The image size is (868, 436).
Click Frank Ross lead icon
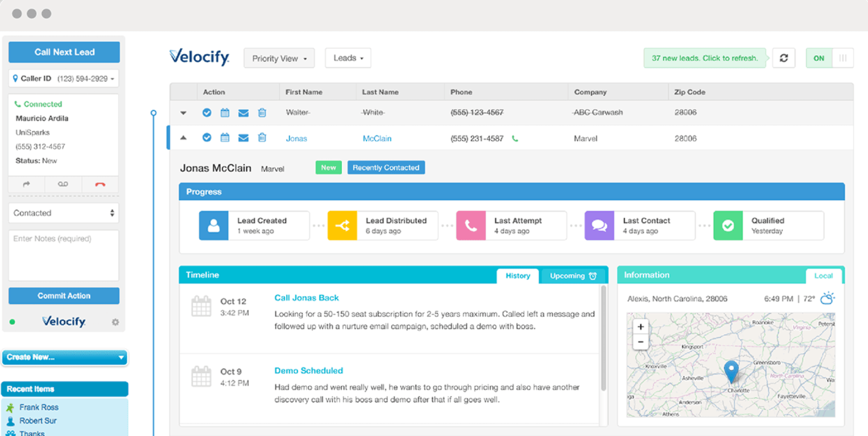tap(10, 407)
